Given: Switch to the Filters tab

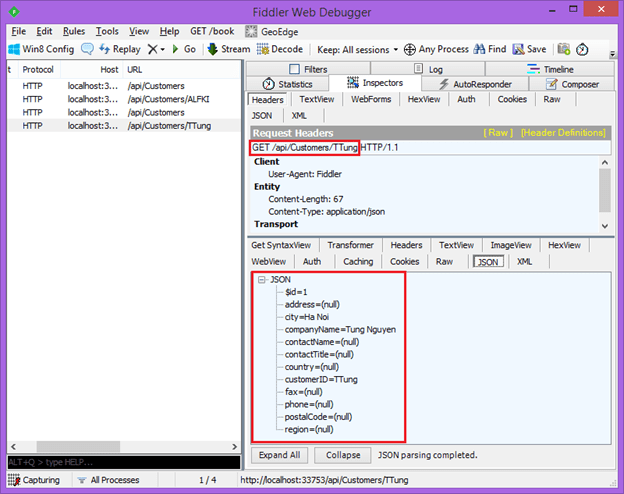Looking at the screenshot, I should (308, 69).
